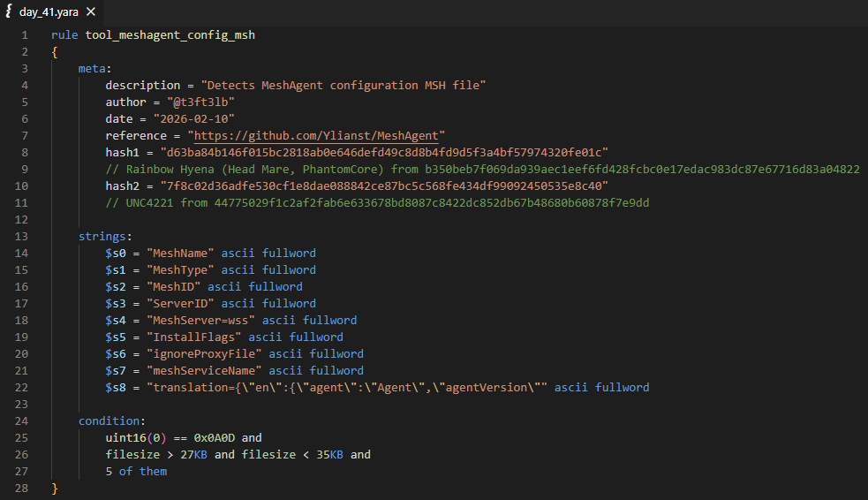Click the translation string on line 22
This screenshot has width=868, height=500.
click(x=347, y=388)
